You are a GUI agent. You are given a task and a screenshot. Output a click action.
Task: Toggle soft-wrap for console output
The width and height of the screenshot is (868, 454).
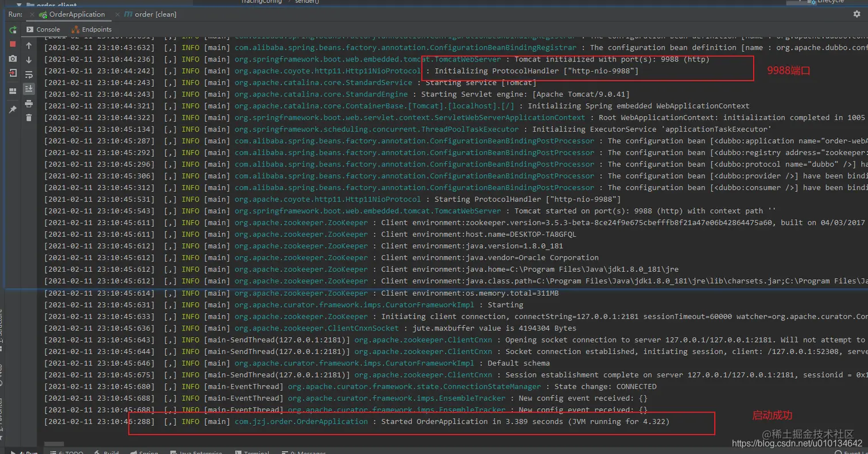pos(29,74)
